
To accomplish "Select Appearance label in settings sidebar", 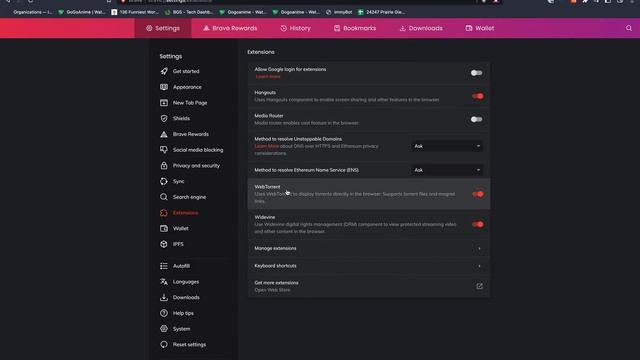I will tap(187, 87).
